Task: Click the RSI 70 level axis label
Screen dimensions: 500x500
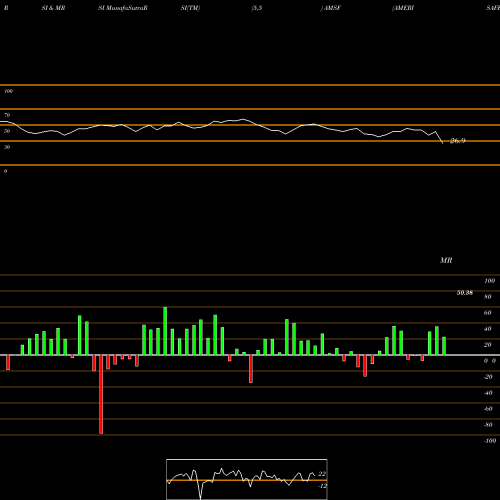Action: (x=7, y=115)
